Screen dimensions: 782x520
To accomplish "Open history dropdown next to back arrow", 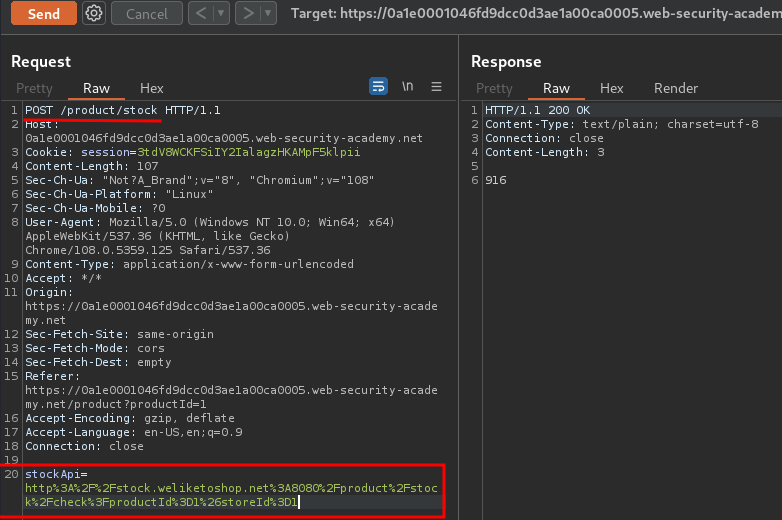I will [220, 13].
